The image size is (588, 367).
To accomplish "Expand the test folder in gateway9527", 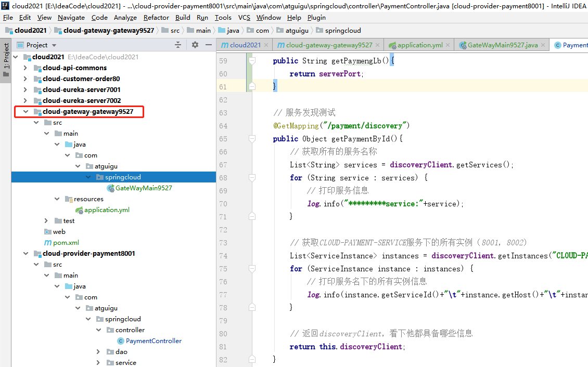I will [46, 220].
